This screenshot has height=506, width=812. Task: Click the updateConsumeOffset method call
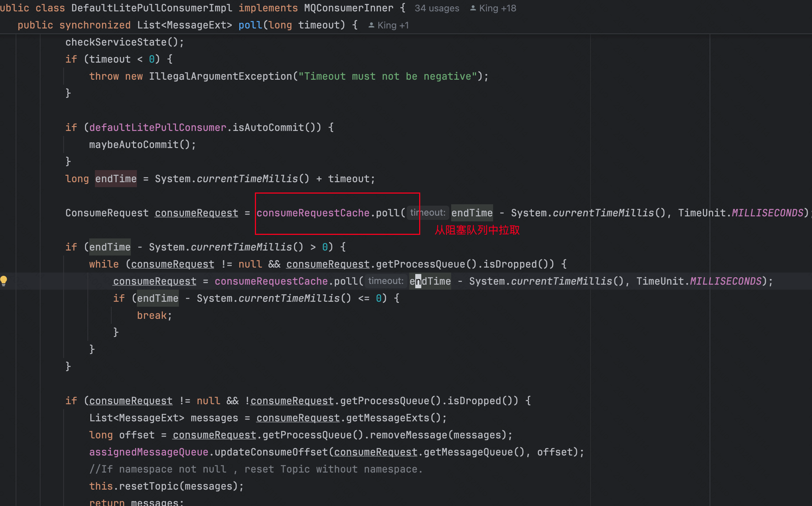[271, 452]
